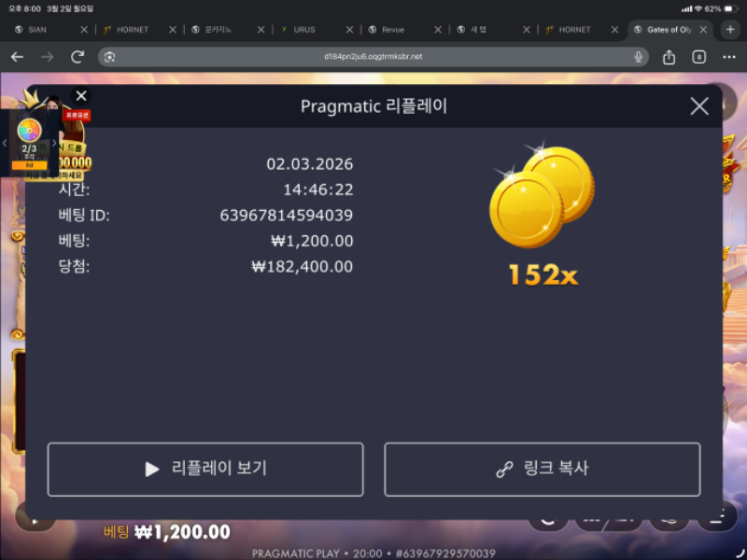Screen dimensions: 747x560
Task: Add a new tab with the plus button
Action: pyautogui.click(x=730, y=30)
